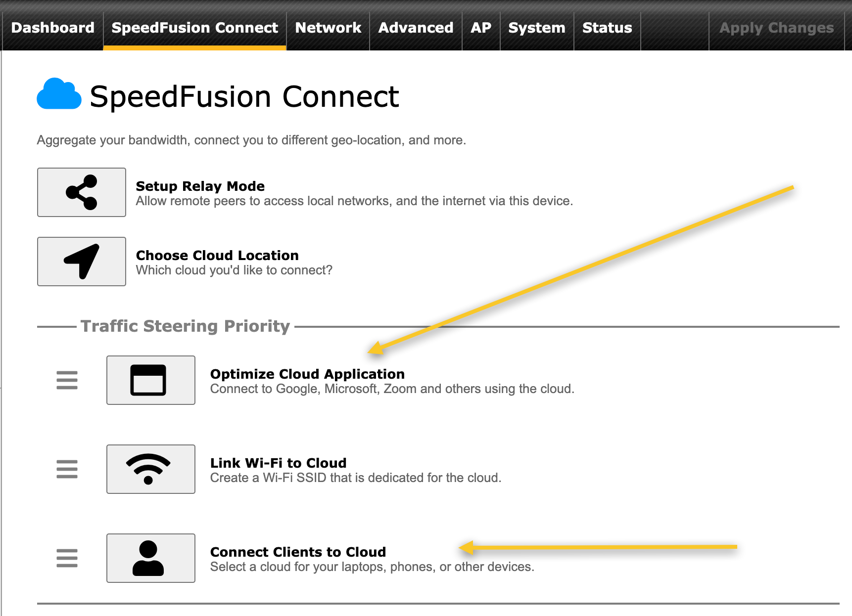852x616 pixels.
Task: Switch to the Advanced tab
Action: tap(416, 28)
